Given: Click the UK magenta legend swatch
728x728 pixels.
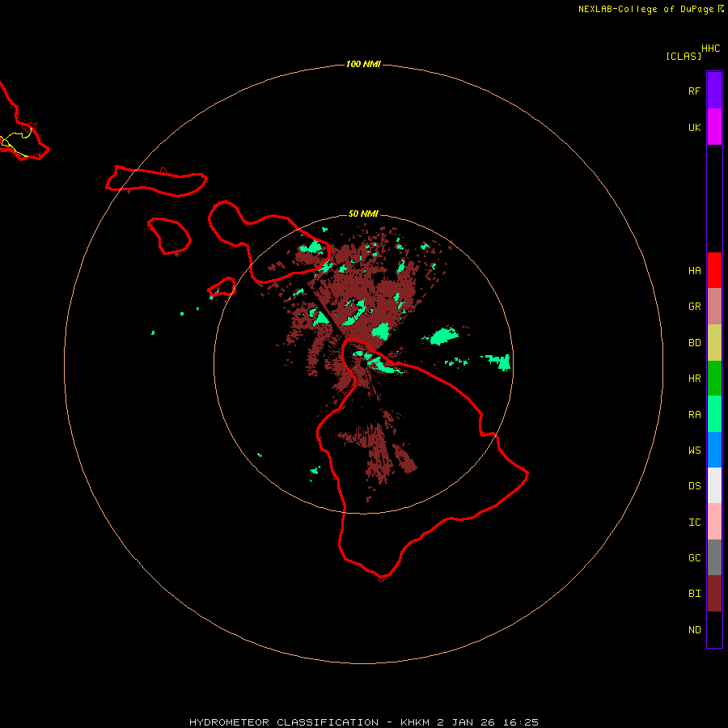Looking at the screenshot, I should coord(714,127).
